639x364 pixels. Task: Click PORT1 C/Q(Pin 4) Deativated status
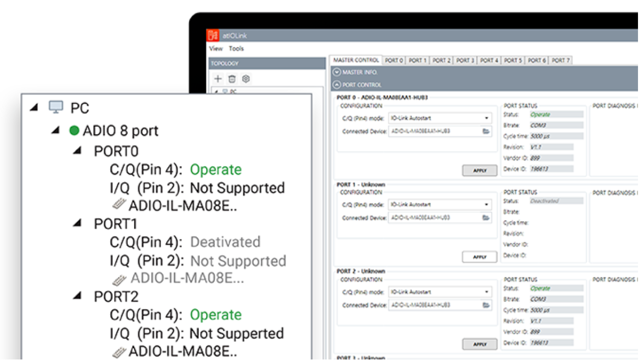(225, 242)
